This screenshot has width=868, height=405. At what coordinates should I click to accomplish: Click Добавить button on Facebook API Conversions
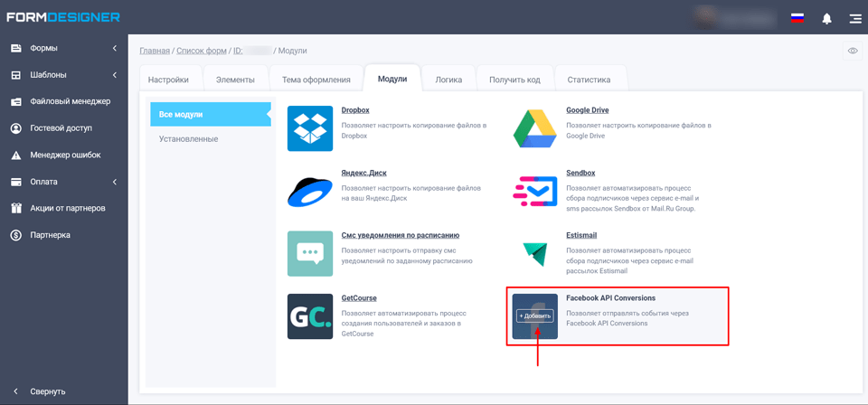[534, 316]
